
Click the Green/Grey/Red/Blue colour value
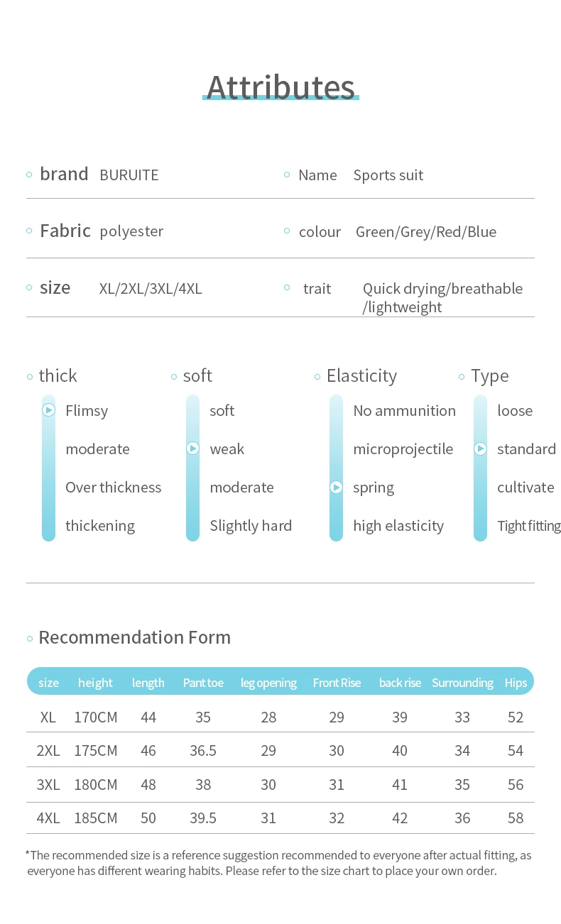[426, 232]
